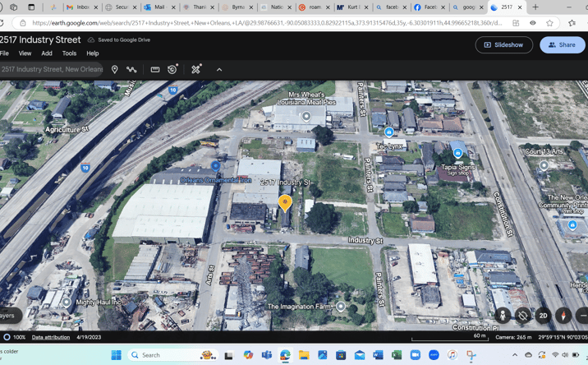
Task: Click the orange 2517 Industry St placemark pin
Action: pos(285,203)
